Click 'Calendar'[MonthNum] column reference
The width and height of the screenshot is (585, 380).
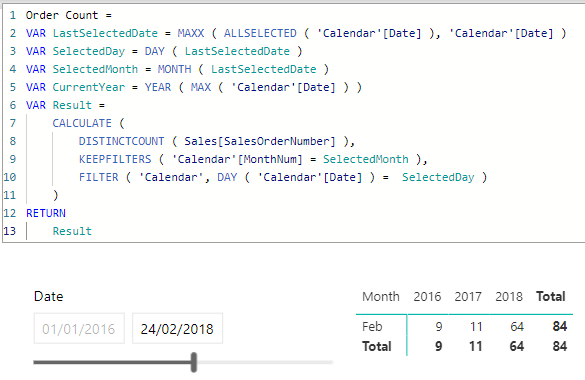(x=237, y=159)
